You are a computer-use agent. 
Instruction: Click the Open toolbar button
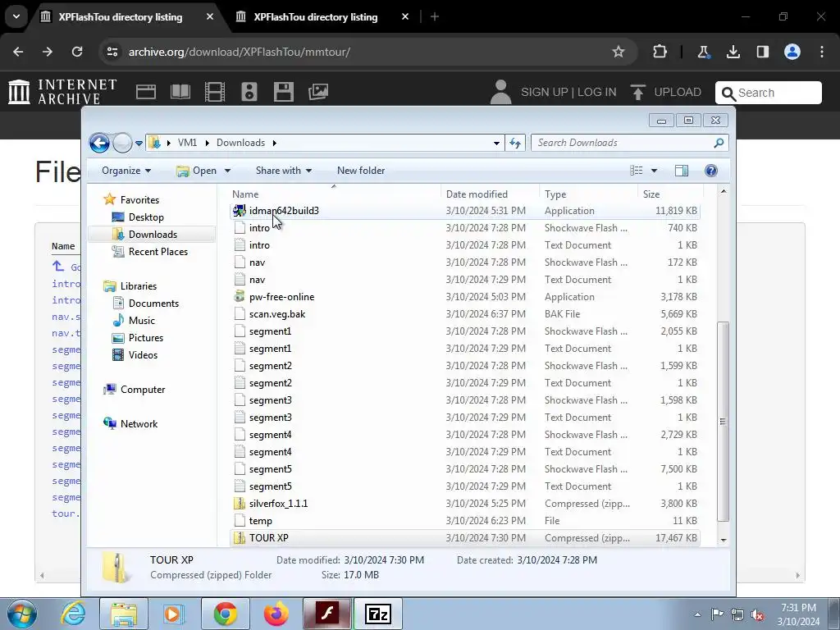(197, 171)
